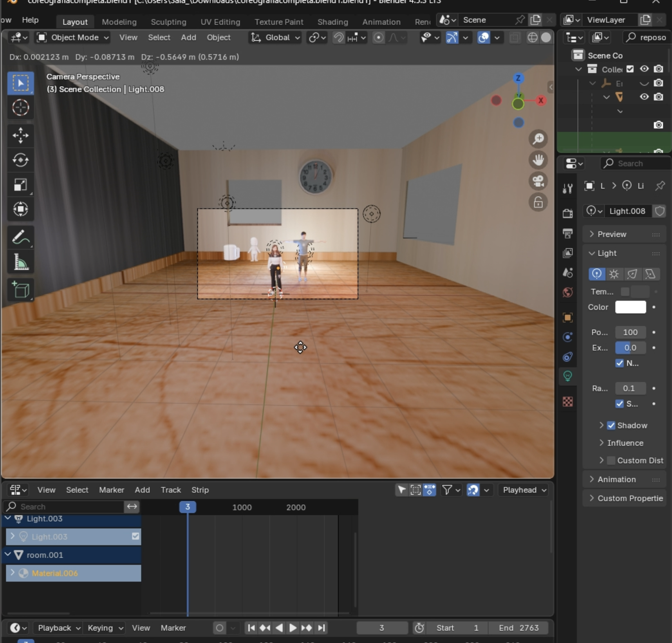Open the Add menu in viewport header

[188, 38]
